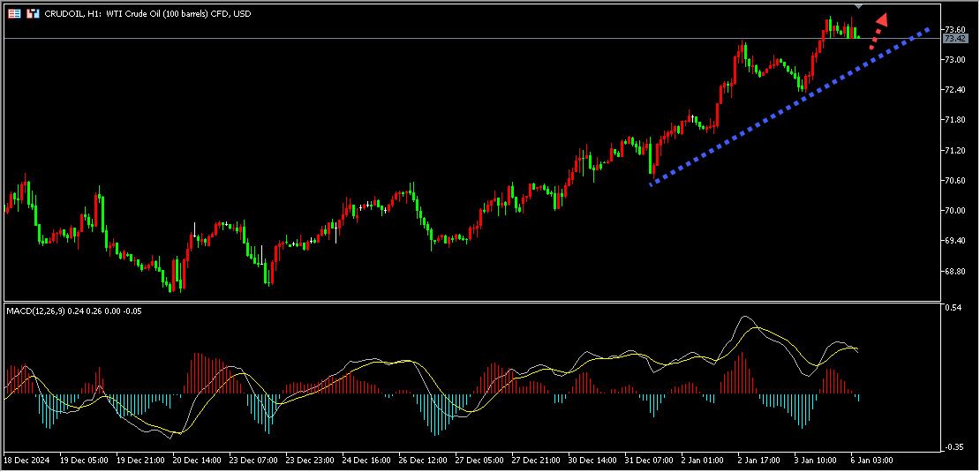Click the Depth of Market icon
Image resolution: width=980 pixels, height=472 pixels.
point(14,14)
